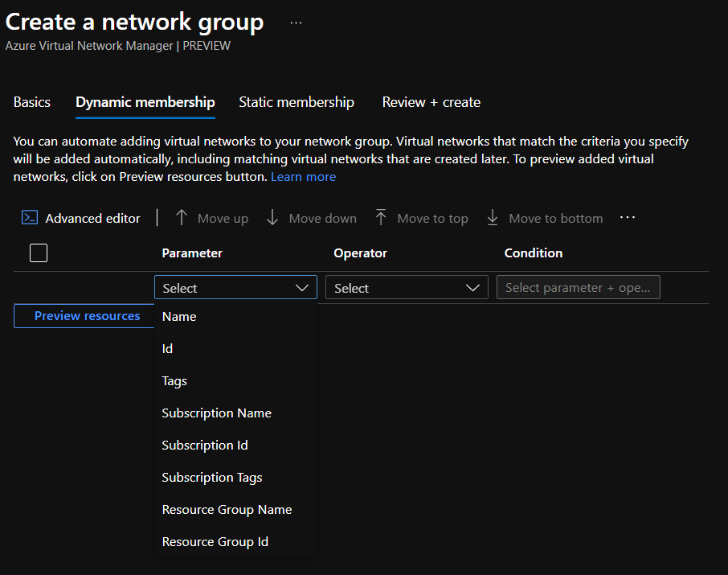
Task: Click the Move up arrow icon
Action: pyautogui.click(x=182, y=218)
